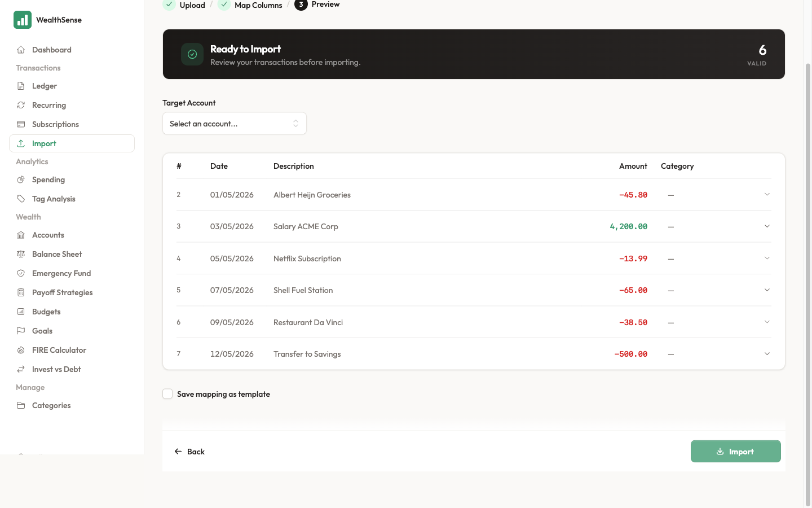
Task: Expand category dropdown for Shell Fuel Station
Action: click(767, 290)
